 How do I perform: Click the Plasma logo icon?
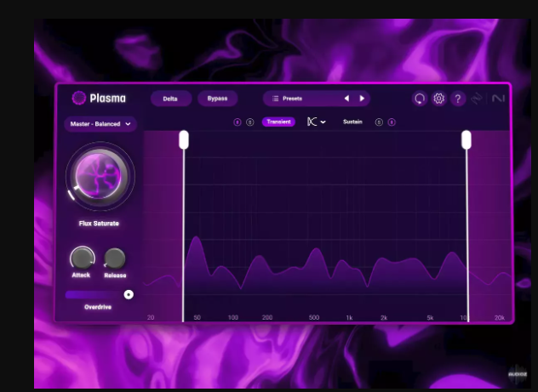click(79, 98)
